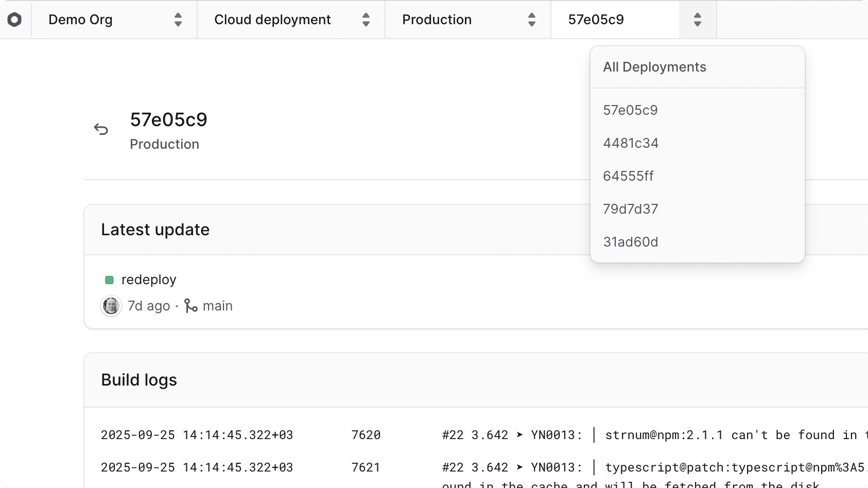Pick the 64555ff deployment entry

tap(628, 176)
